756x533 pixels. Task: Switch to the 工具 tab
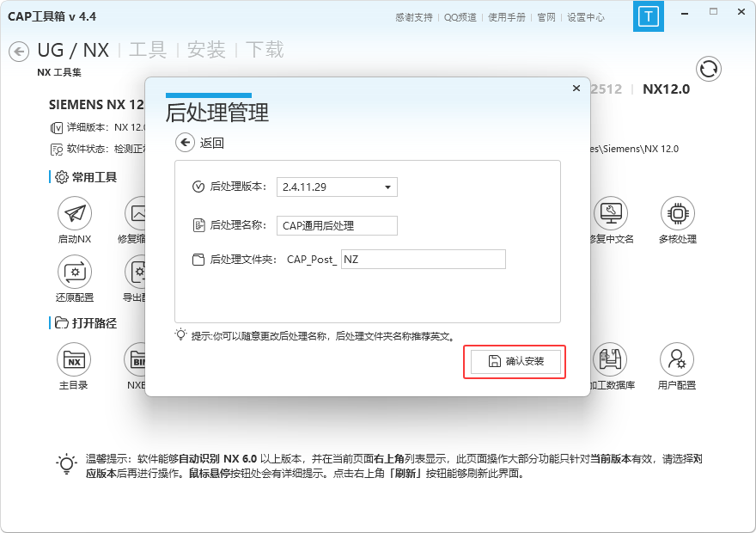point(147,50)
